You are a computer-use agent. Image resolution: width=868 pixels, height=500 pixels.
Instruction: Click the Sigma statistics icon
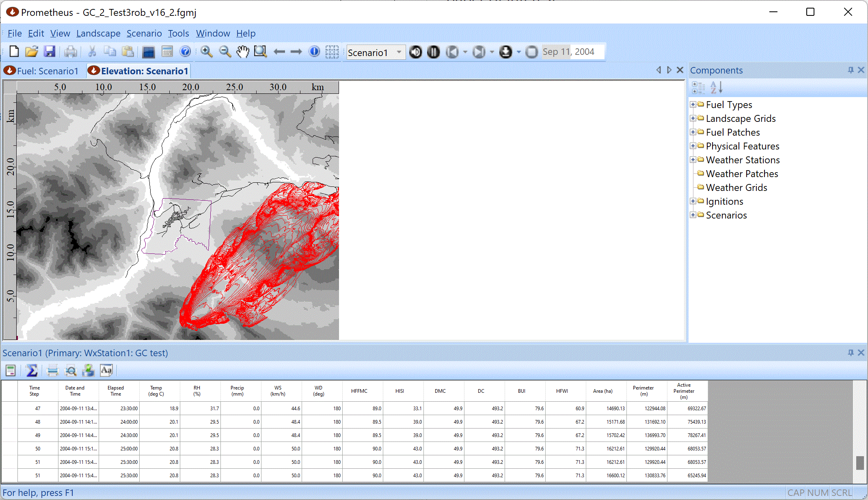tap(32, 370)
